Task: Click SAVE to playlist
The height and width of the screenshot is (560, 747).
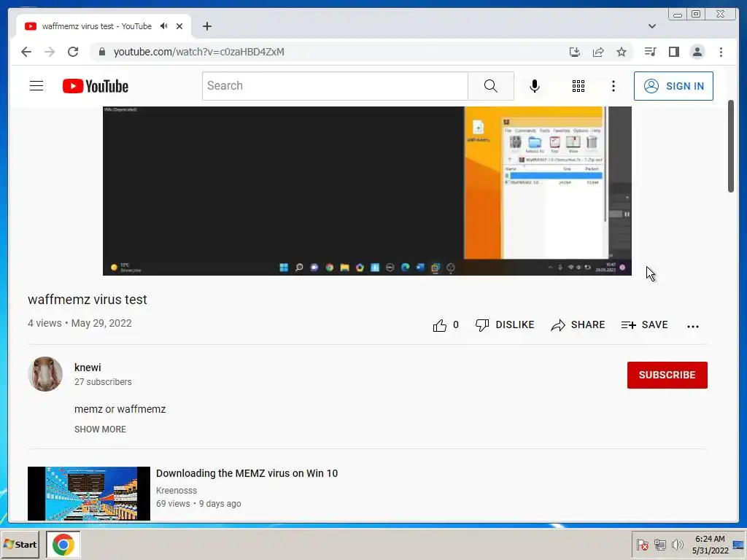Action: (645, 324)
